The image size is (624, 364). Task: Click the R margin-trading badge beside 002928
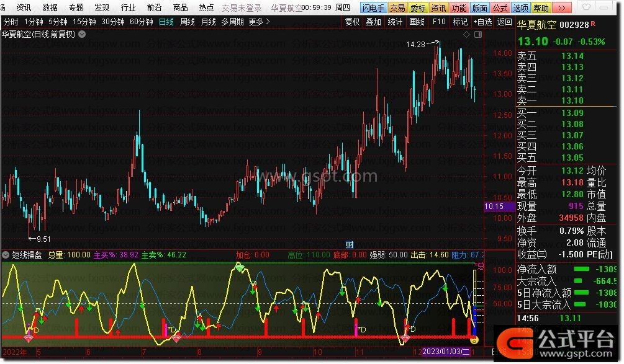pos(593,24)
